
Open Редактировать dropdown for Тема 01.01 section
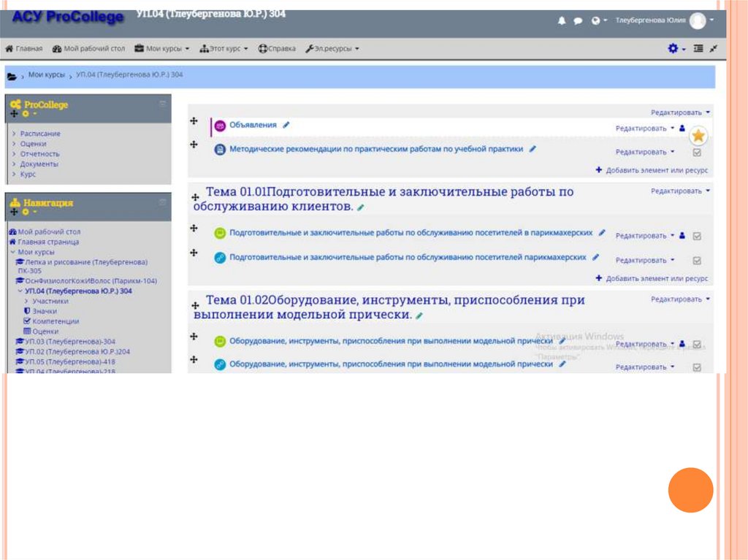(x=680, y=191)
